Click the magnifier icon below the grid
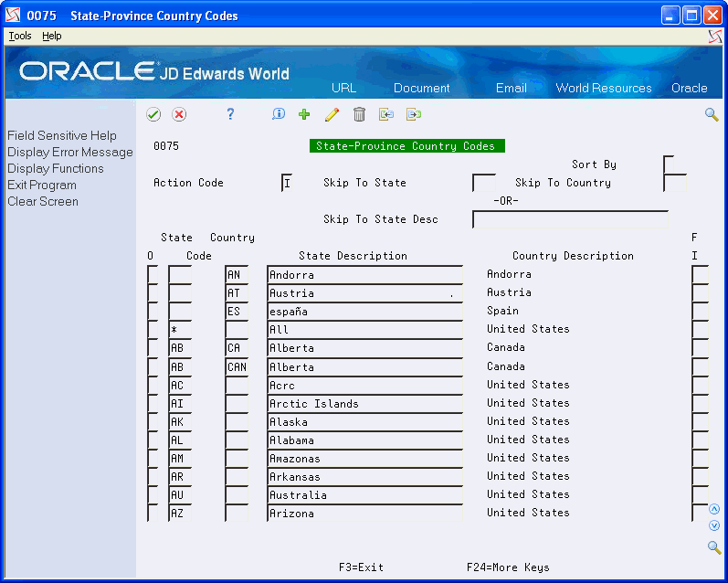 pyautogui.click(x=714, y=547)
